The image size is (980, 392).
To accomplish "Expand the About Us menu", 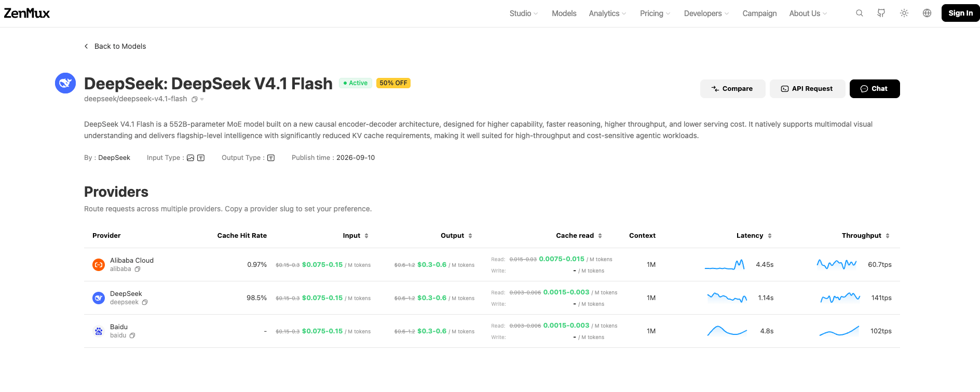I will coord(808,13).
